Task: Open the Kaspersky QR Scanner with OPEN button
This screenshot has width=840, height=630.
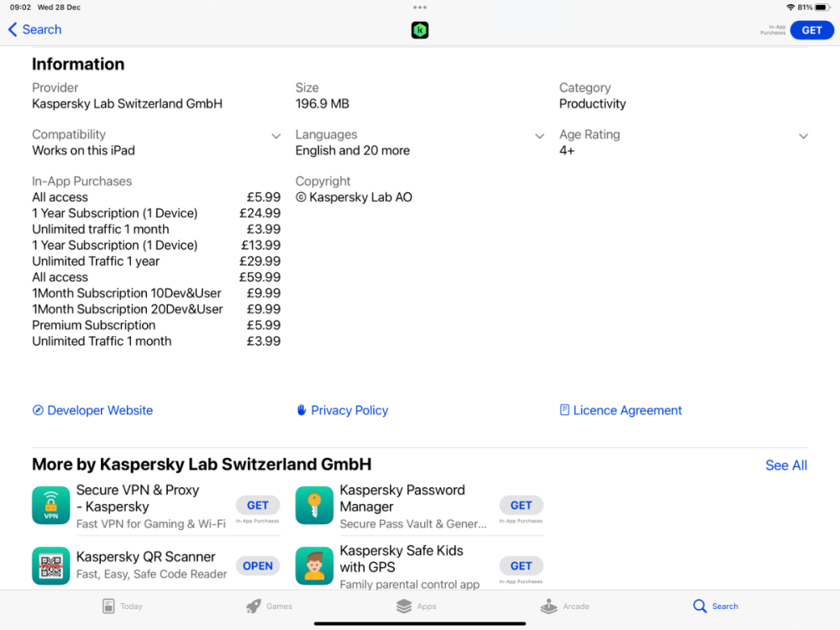Action: tap(258, 565)
